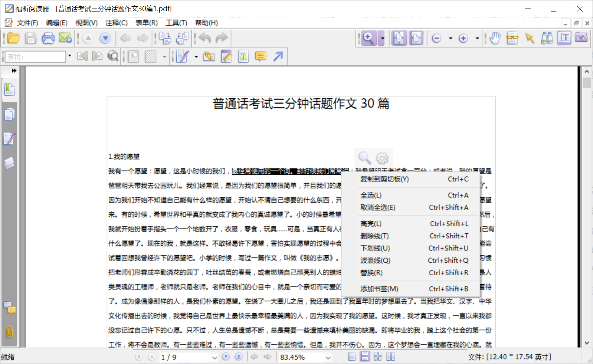Expand the sidebar with the double-arrow

tap(14, 70)
